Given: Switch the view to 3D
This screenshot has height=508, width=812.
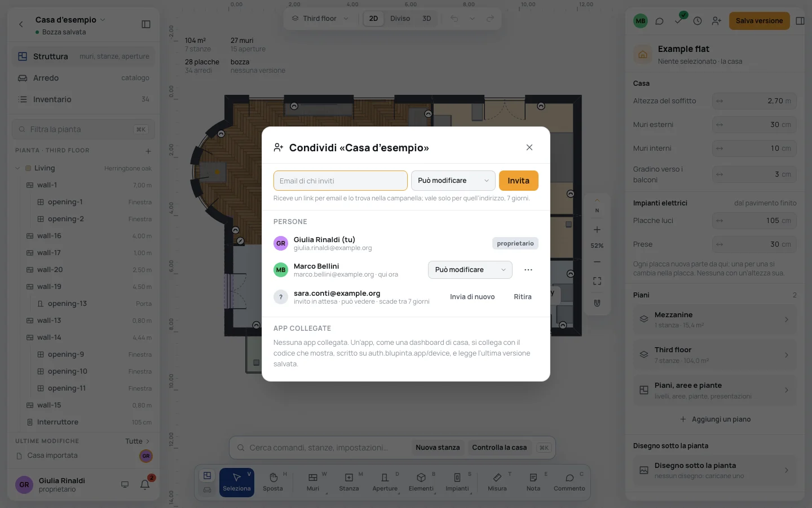Looking at the screenshot, I should [x=427, y=19].
